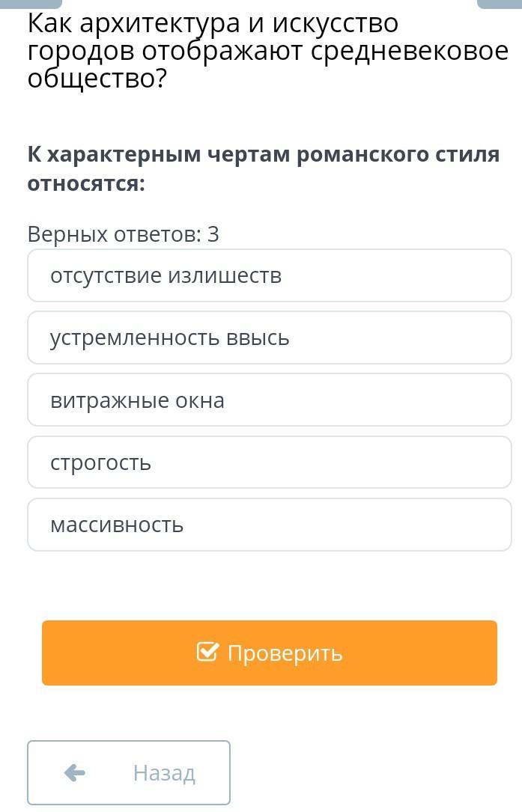Select answer "отсутствие излишеств"
The image size is (522, 812).
pyautogui.click(x=269, y=275)
